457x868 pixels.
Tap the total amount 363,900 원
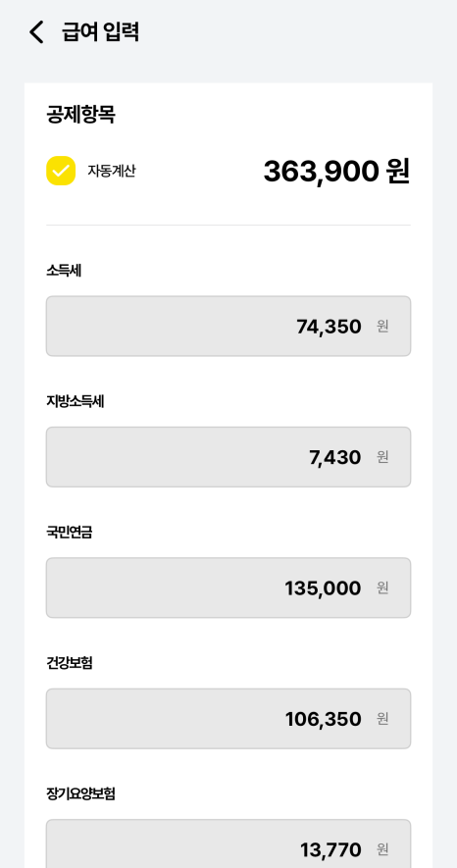(336, 171)
